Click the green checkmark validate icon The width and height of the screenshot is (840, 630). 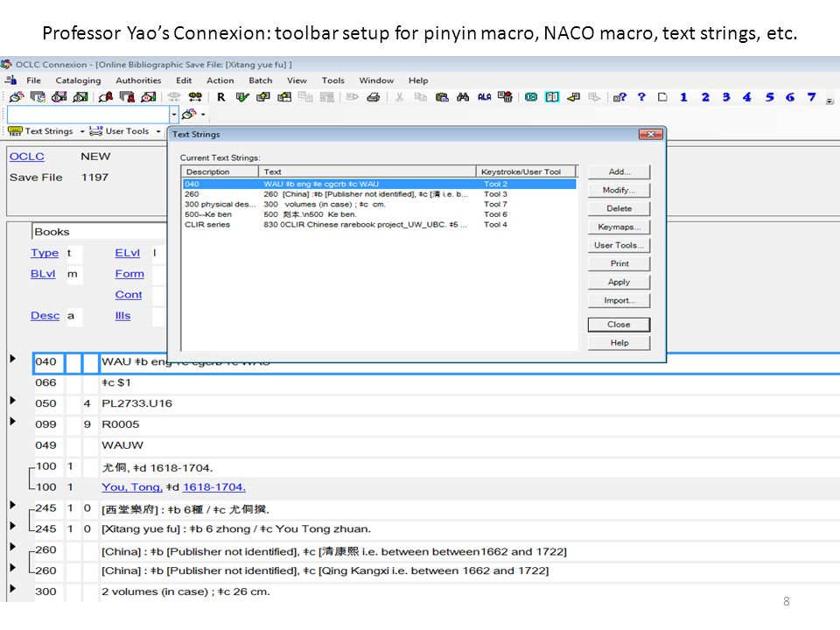[242, 97]
